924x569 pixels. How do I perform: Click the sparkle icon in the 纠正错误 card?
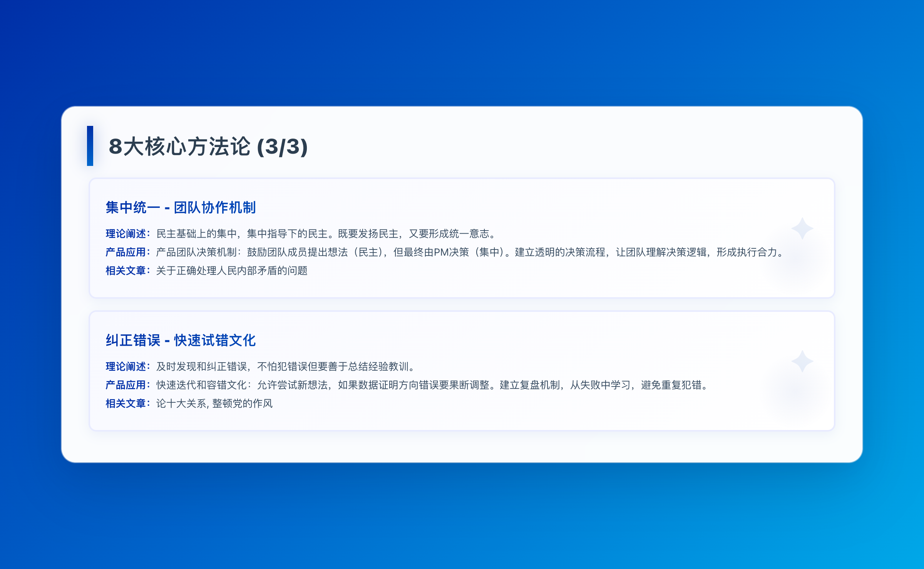[802, 361]
